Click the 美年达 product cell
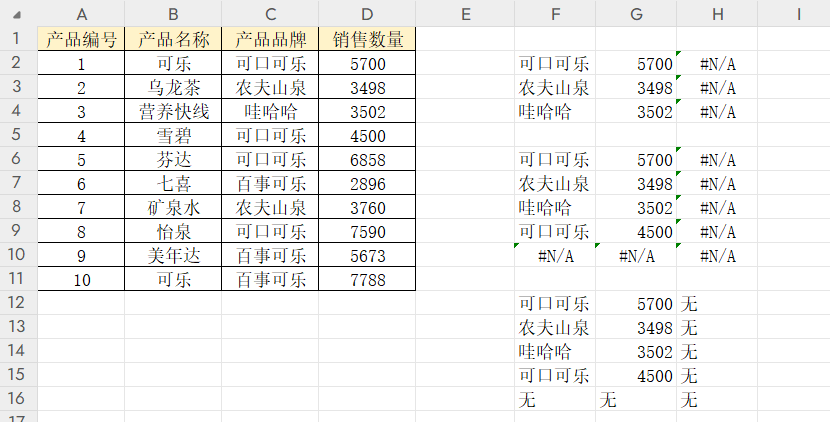Screen dimensions: 830x422 point(174,256)
